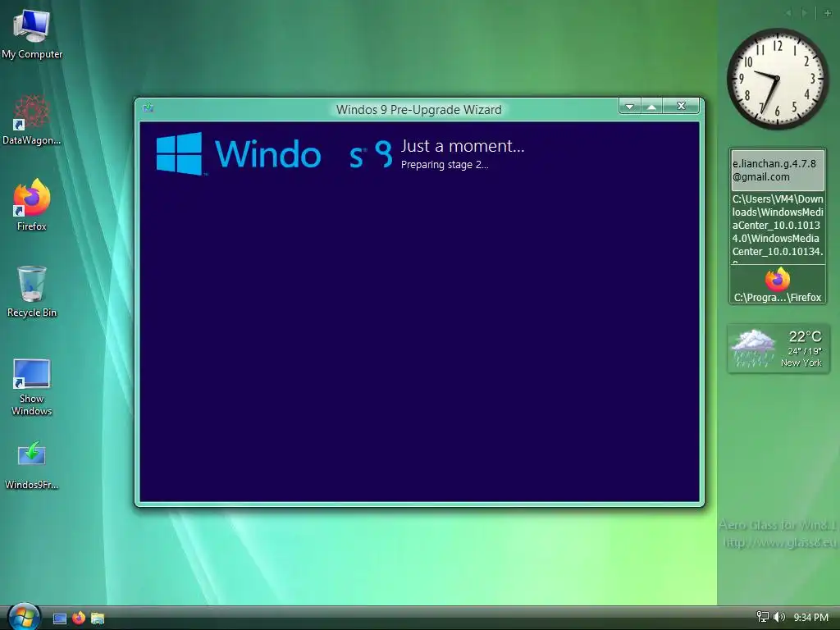
Task: Select the Show Windows desktop shortcut
Action: pos(32,387)
